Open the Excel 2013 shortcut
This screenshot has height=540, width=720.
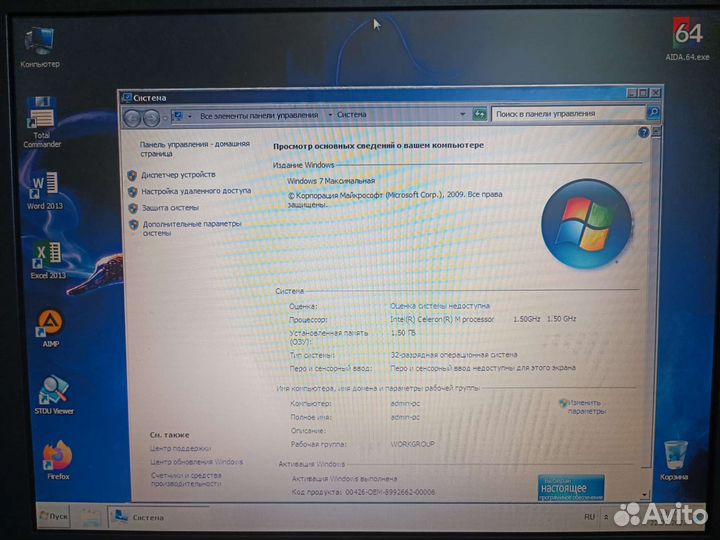(48, 260)
